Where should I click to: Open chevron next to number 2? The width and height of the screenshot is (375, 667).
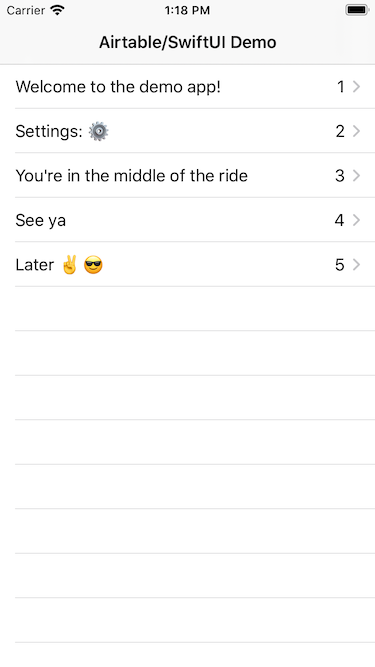click(x=356, y=131)
